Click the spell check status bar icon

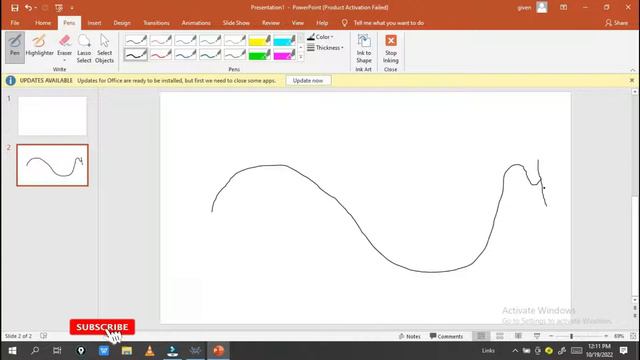pos(43,336)
